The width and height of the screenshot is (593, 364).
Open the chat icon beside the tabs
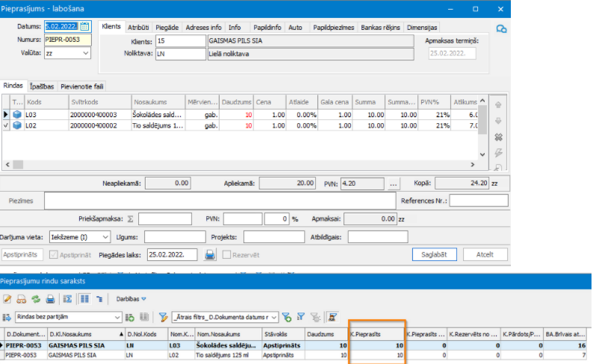pyautogui.click(x=501, y=28)
